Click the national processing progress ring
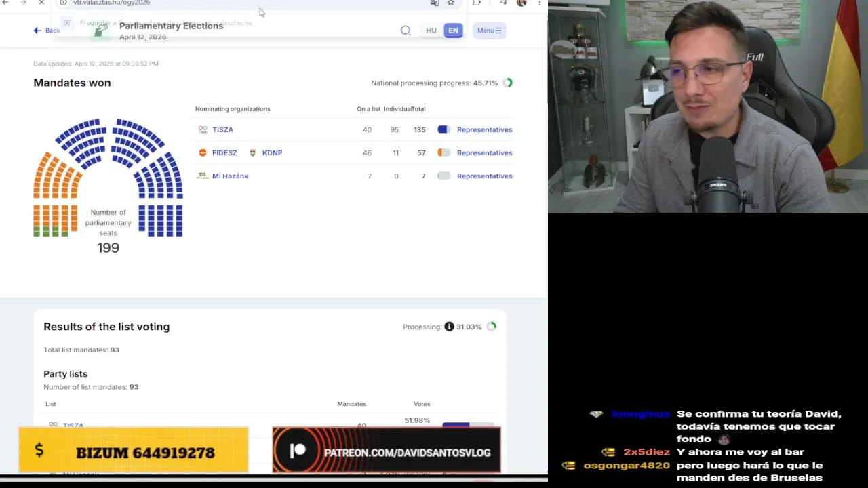Image resolution: width=868 pixels, height=488 pixels. click(x=508, y=83)
